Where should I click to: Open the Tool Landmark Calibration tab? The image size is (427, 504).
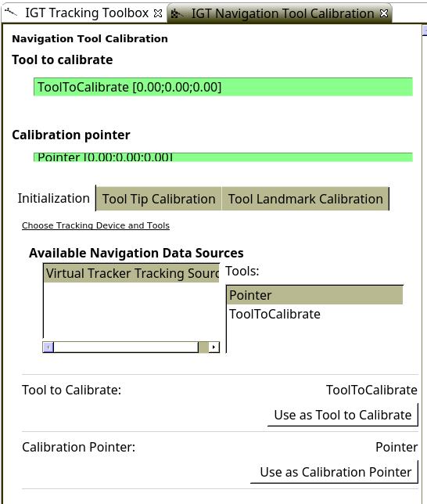305,199
